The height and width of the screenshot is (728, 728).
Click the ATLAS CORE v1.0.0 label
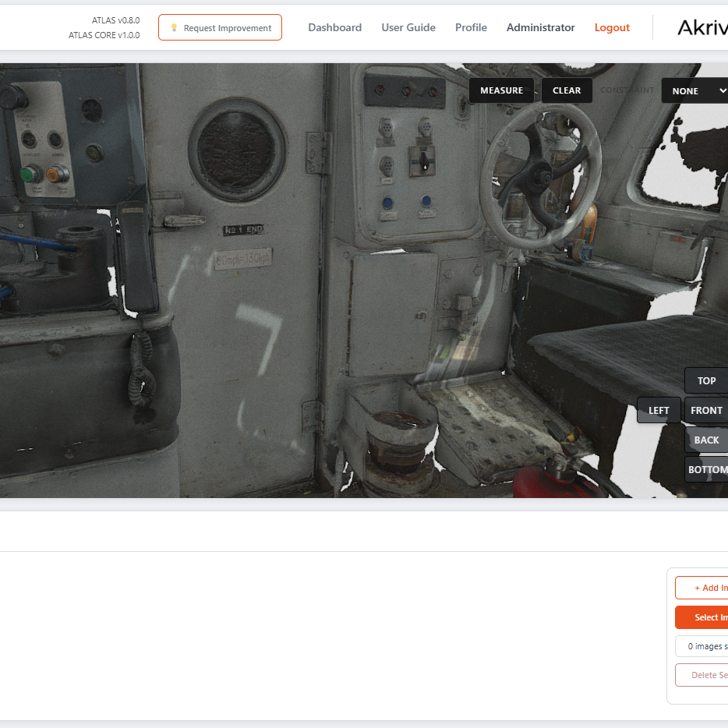104,35
